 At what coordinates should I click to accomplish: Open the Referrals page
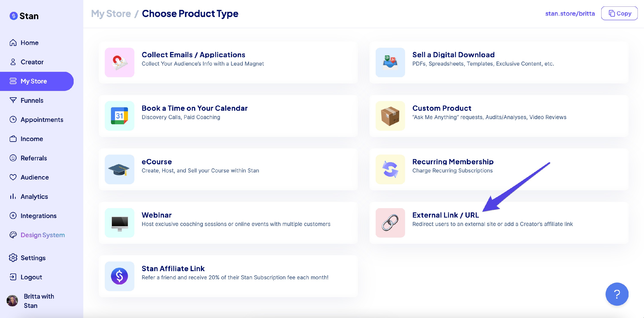click(x=33, y=158)
